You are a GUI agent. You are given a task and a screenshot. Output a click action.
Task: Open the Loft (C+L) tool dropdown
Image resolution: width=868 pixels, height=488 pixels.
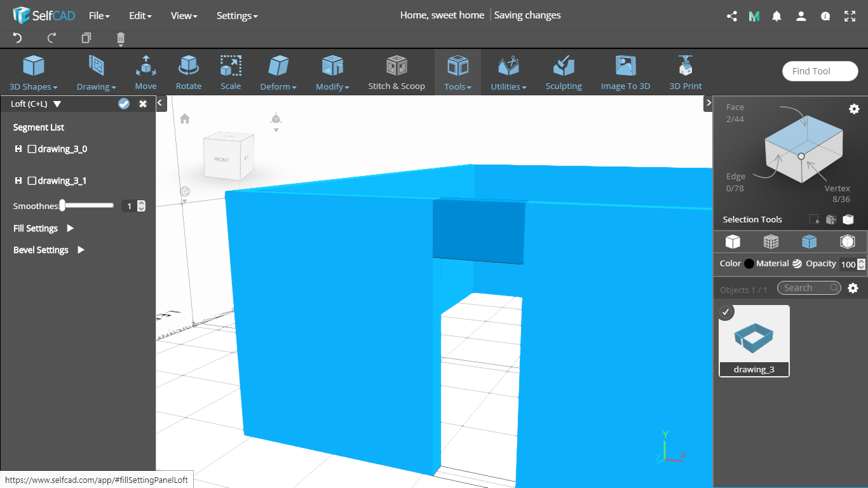click(57, 104)
